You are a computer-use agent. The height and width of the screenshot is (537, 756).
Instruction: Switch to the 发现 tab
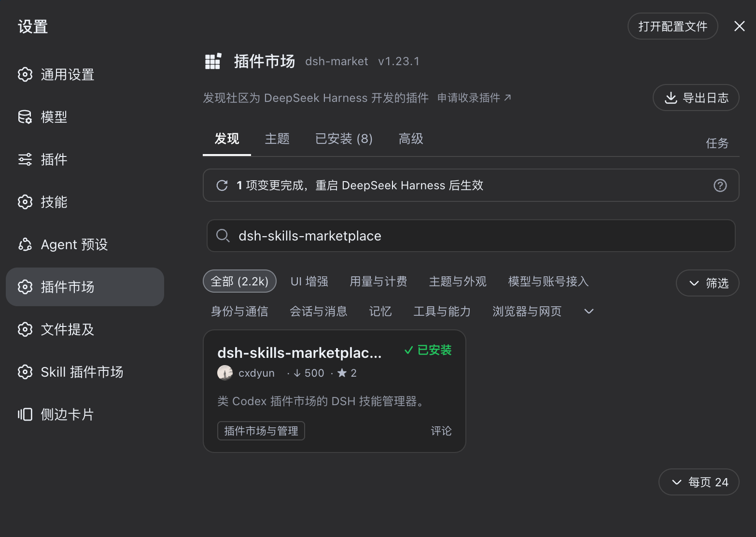point(227,139)
